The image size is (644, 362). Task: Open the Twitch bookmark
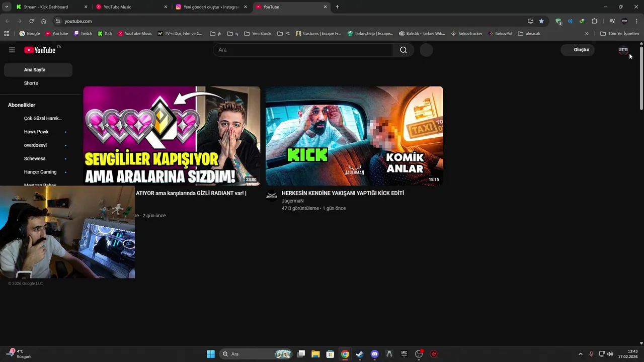(83, 34)
